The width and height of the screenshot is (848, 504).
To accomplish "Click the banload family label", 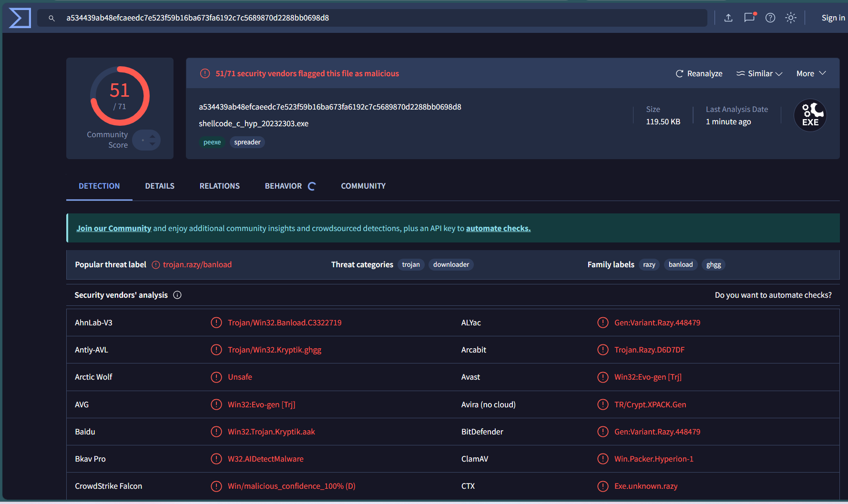I will [x=681, y=264].
